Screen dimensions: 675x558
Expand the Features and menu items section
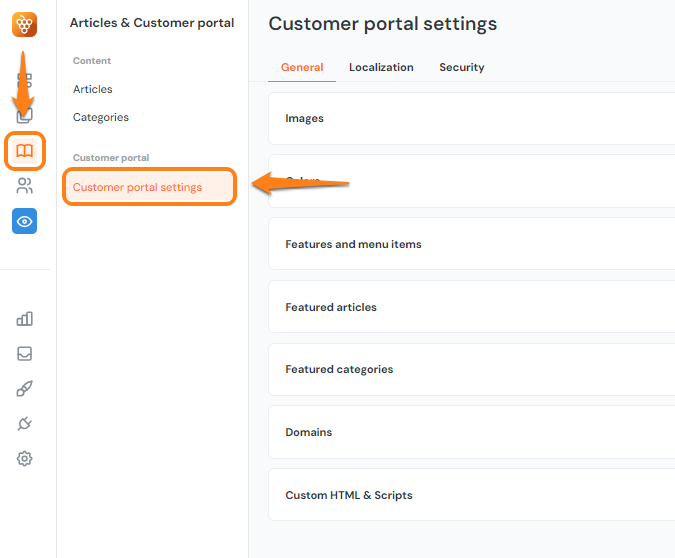(x=471, y=244)
